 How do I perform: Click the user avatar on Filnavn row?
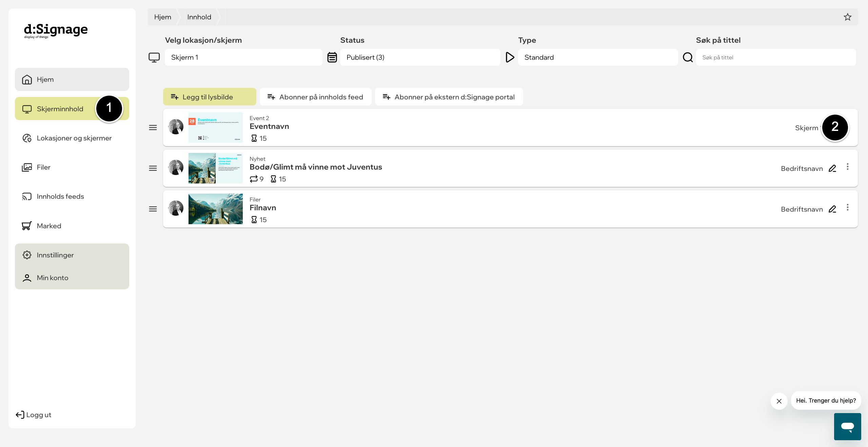click(x=176, y=208)
